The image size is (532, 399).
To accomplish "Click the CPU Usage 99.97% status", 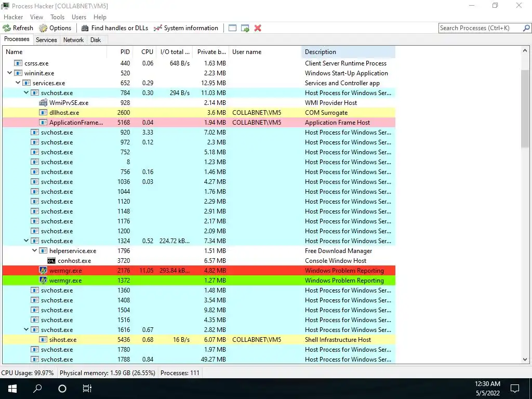I will pos(28,373).
